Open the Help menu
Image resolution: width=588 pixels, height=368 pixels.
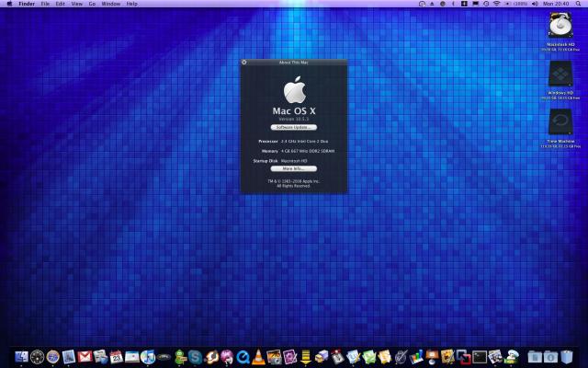(x=131, y=4)
